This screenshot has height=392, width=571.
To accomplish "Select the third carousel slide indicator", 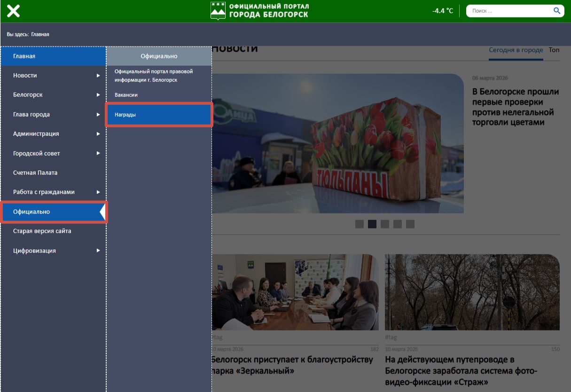I will click(x=385, y=224).
